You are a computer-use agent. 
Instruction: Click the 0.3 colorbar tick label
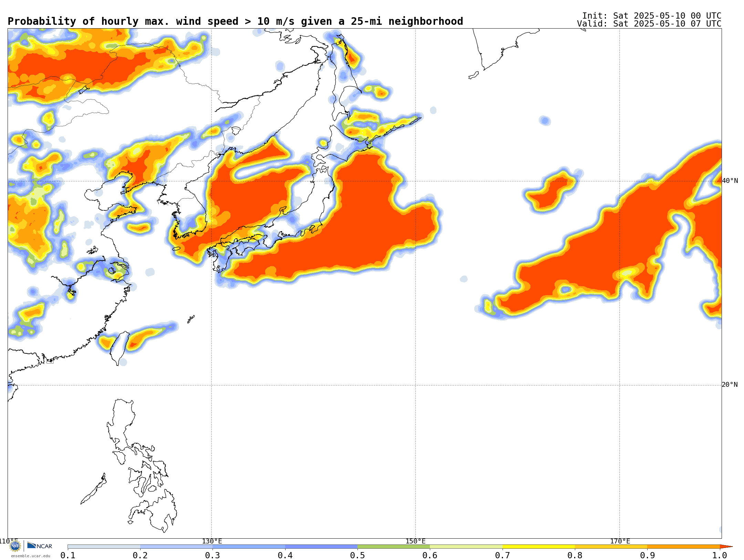coord(213,555)
